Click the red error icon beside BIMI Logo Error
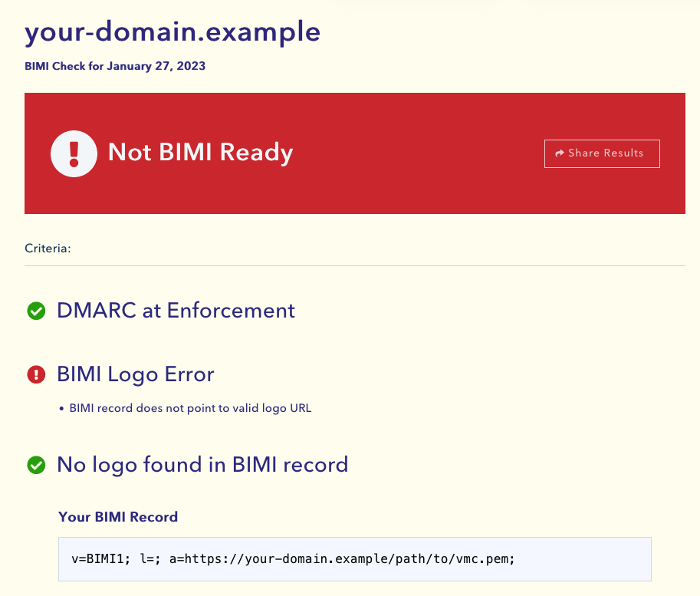700x596 pixels. click(35, 374)
